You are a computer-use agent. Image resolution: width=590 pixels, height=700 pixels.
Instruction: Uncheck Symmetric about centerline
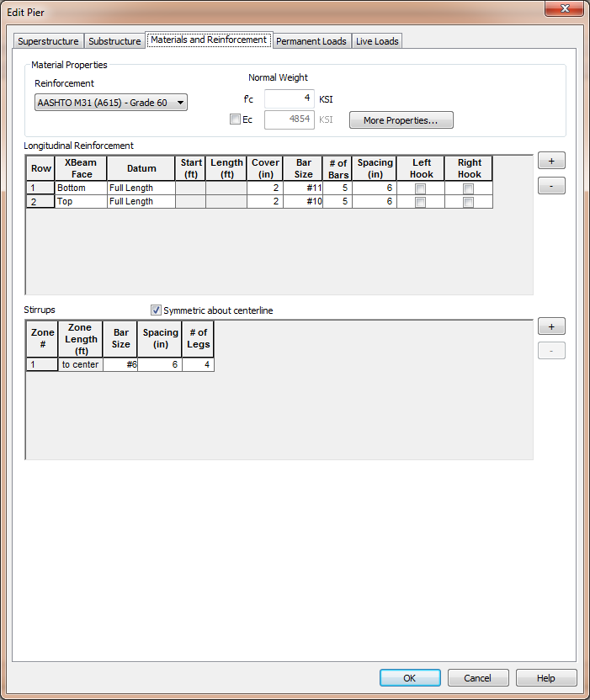(x=156, y=310)
